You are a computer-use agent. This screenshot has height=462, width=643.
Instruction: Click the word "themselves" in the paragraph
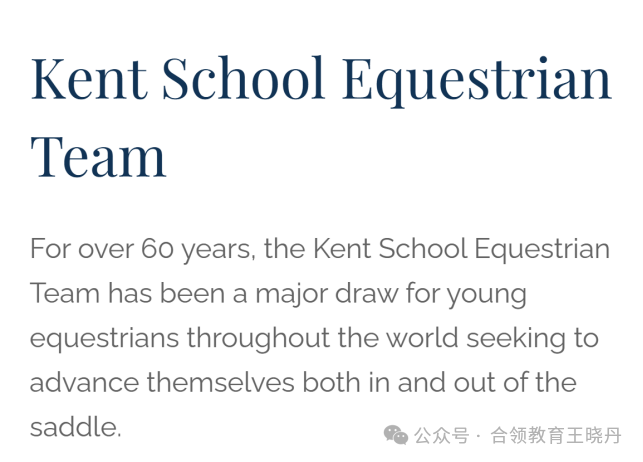coord(221,382)
